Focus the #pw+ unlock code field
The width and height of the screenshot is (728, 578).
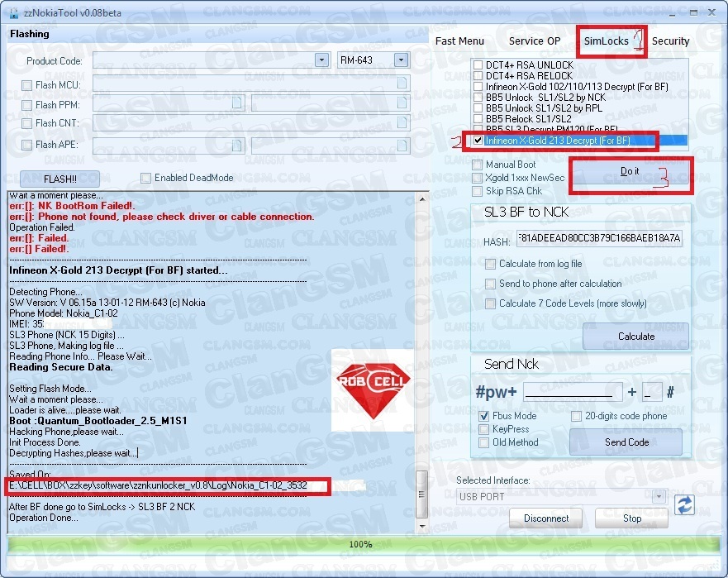573,392
